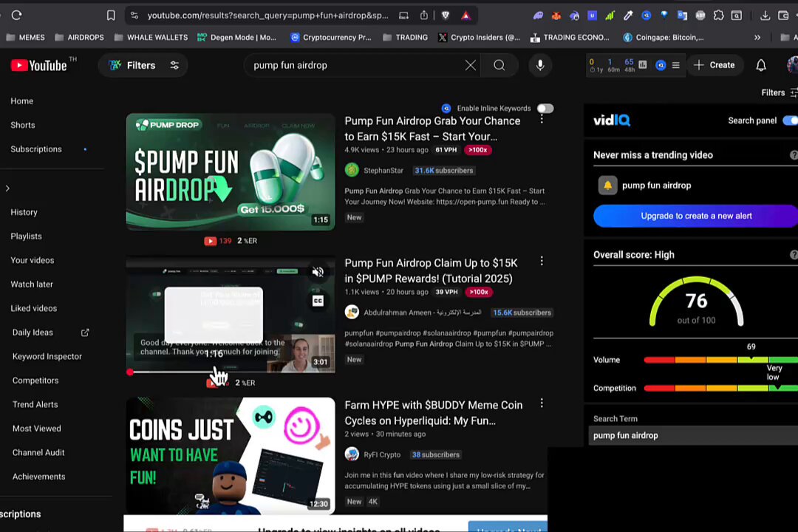
Task: Open the vidIQ stats bar chart icon
Action: pyautogui.click(x=643, y=65)
